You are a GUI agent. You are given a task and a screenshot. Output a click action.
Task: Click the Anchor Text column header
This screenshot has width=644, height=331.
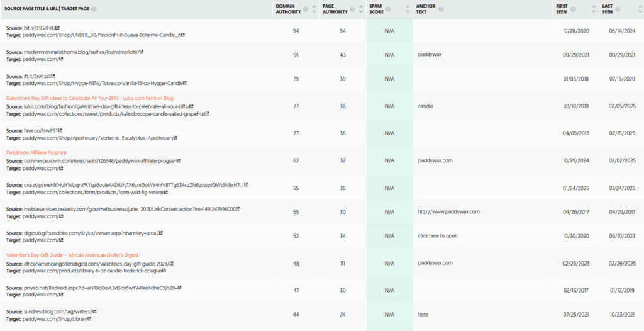[x=426, y=9]
